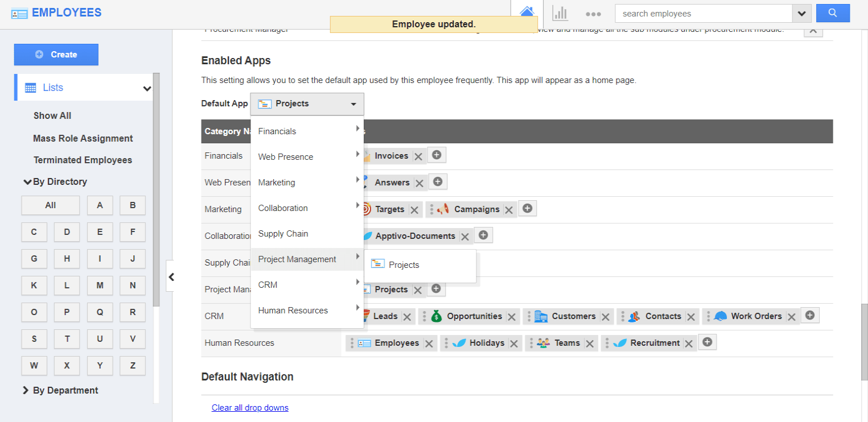
Task: Remove the Customers app
Action: point(606,317)
